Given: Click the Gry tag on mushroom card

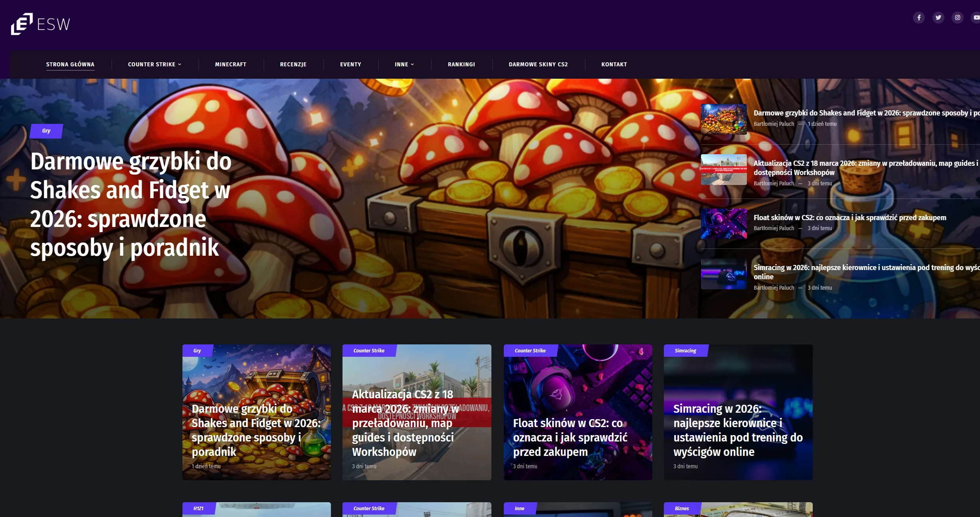Looking at the screenshot, I should click(197, 351).
